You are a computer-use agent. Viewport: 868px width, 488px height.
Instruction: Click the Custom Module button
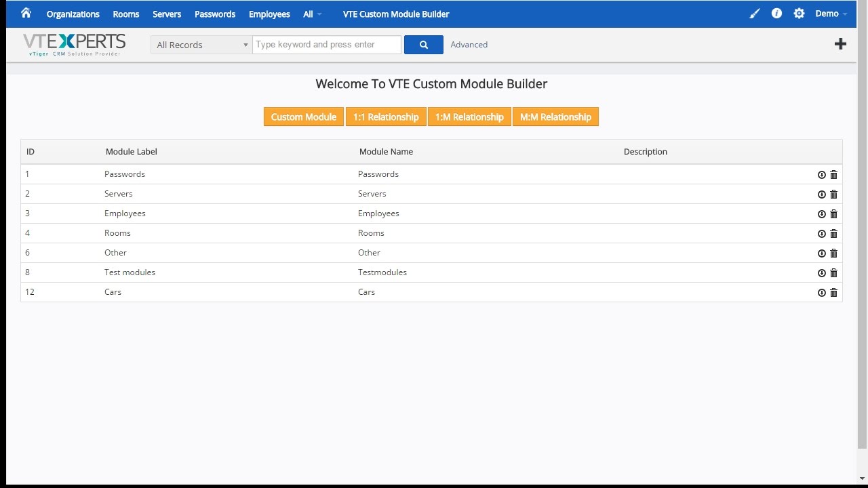coord(304,117)
